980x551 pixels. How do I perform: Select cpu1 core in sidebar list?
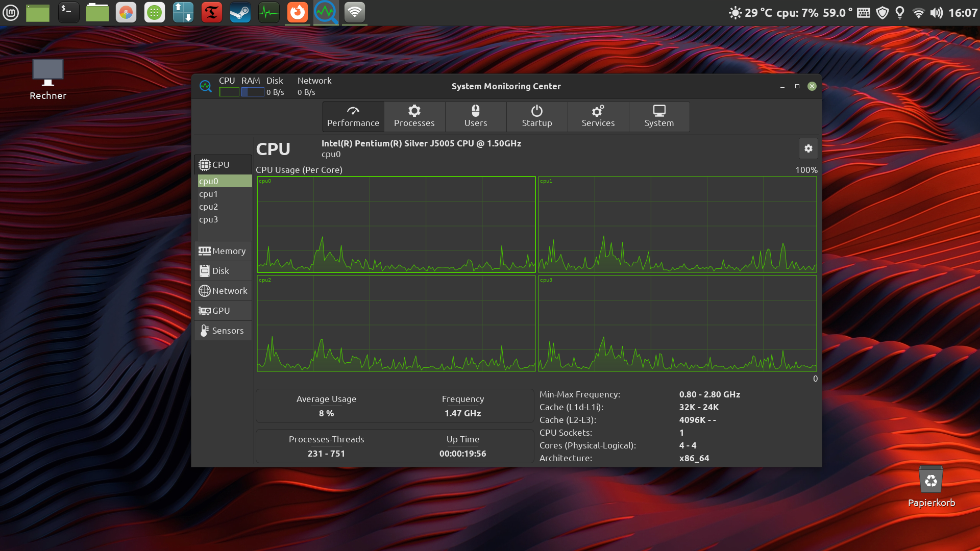pyautogui.click(x=225, y=194)
